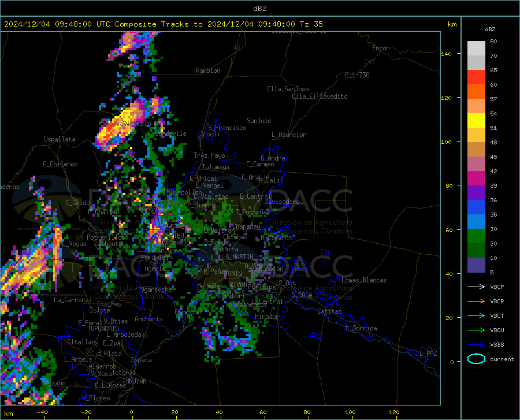Select the green 20 dBZ color swatch
This screenshot has width=520, height=420.
pyautogui.click(x=476, y=236)
